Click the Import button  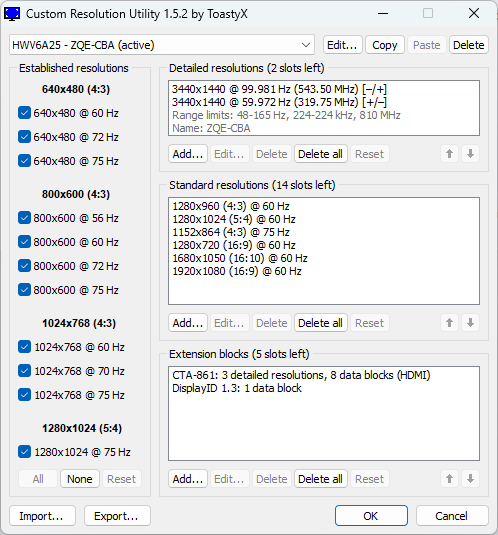(42, 516)
